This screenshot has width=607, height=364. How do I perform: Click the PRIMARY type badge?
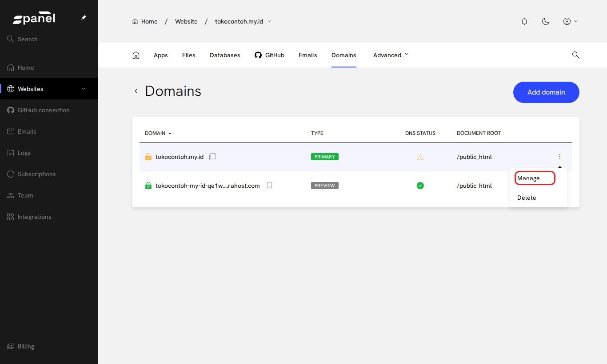coord(325,157)
